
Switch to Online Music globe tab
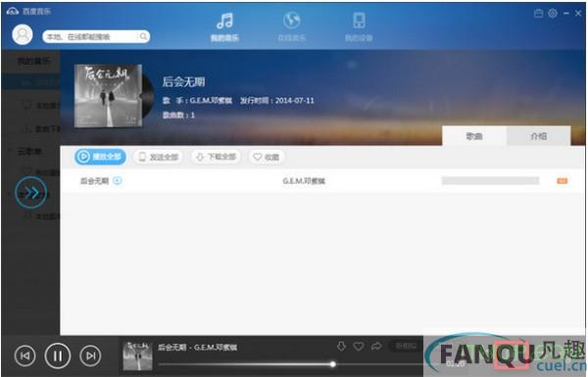tap(292, 27)
